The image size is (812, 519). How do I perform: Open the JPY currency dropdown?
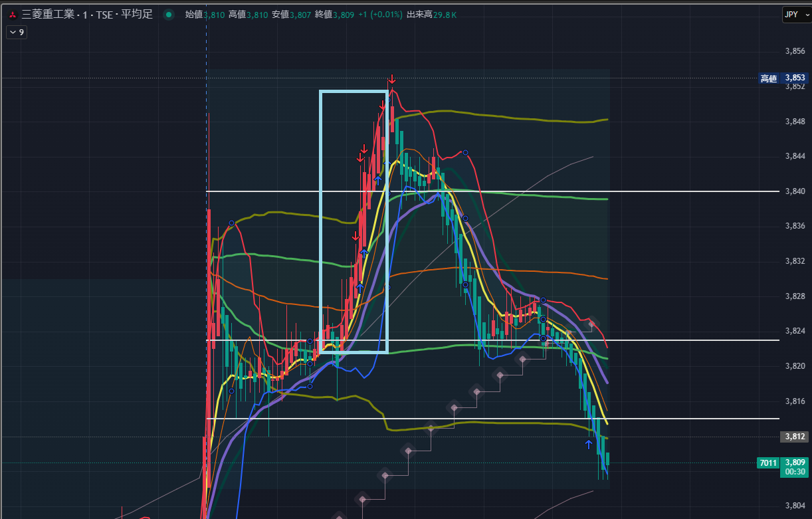[796, 15]
